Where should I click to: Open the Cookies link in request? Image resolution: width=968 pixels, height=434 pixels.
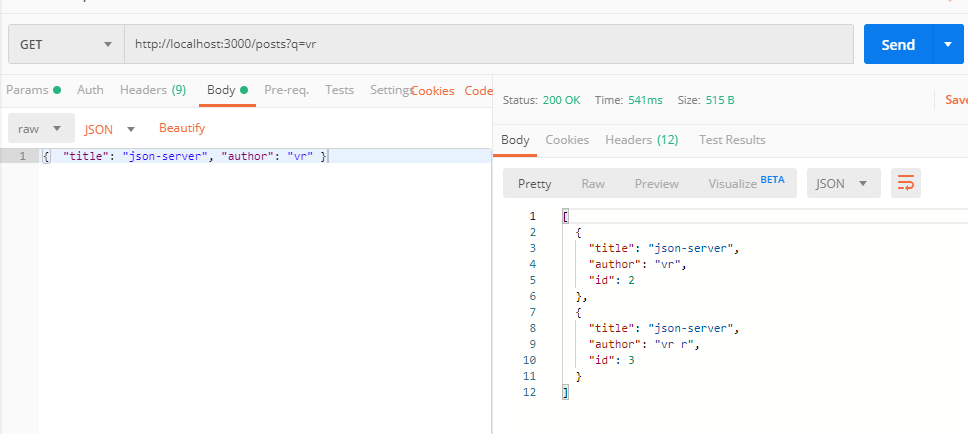(433, 91)
